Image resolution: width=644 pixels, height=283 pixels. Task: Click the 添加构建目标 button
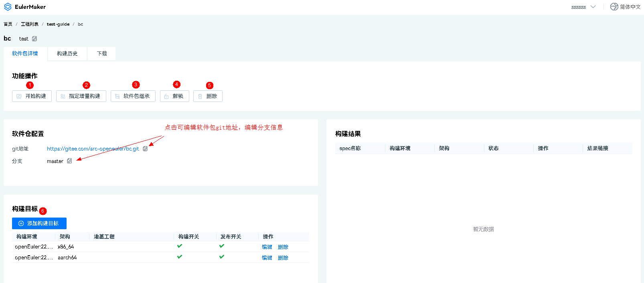tap(39, 224)
